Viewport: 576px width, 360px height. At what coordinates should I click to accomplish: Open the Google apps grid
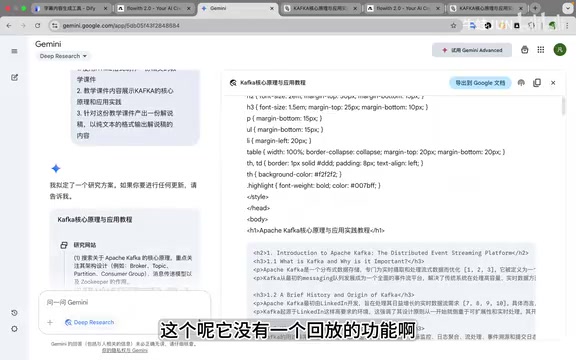pos(541,50)
